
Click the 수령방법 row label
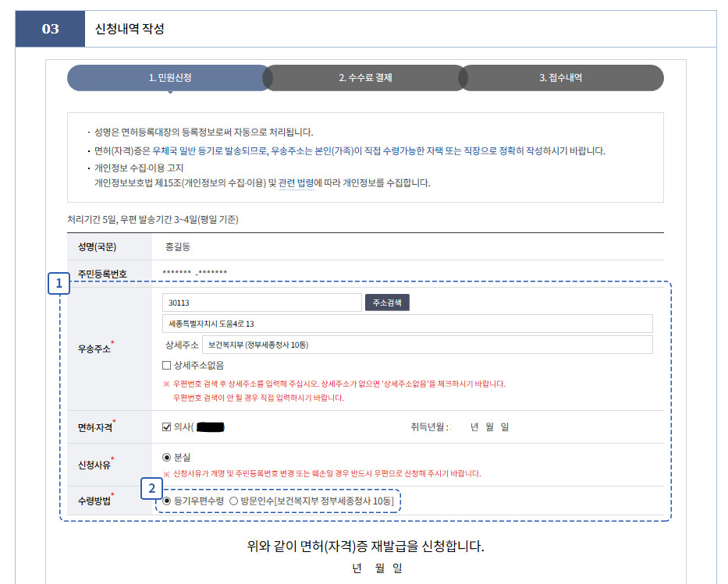click(x=94, y=501)
